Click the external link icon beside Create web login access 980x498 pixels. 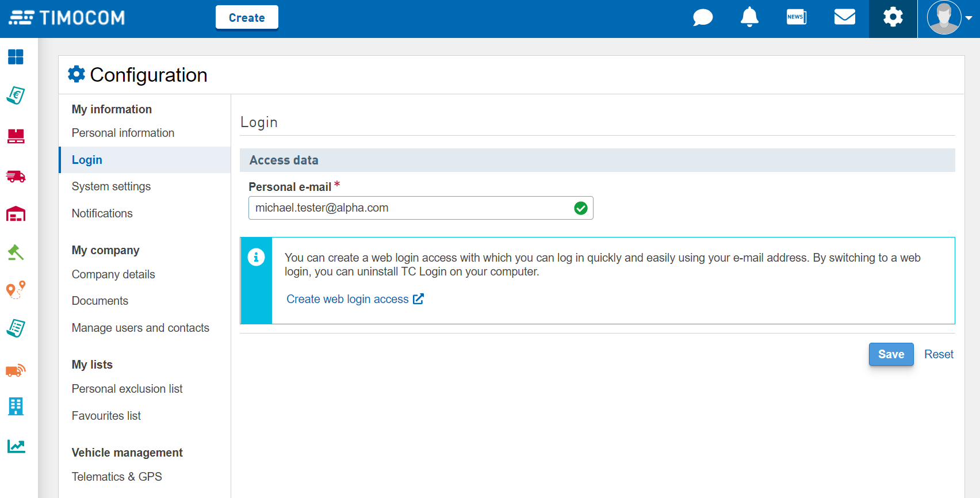[418, 299]
